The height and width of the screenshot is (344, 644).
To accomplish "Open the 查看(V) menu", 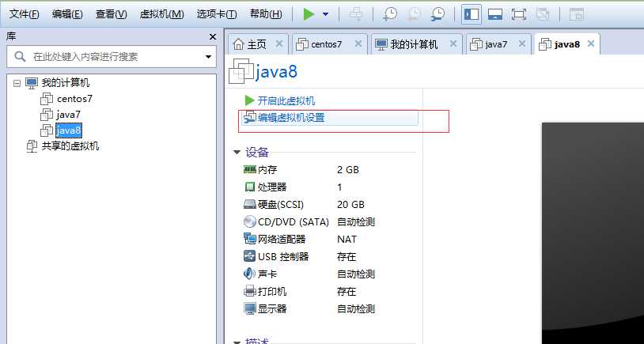I will [112, 14].
